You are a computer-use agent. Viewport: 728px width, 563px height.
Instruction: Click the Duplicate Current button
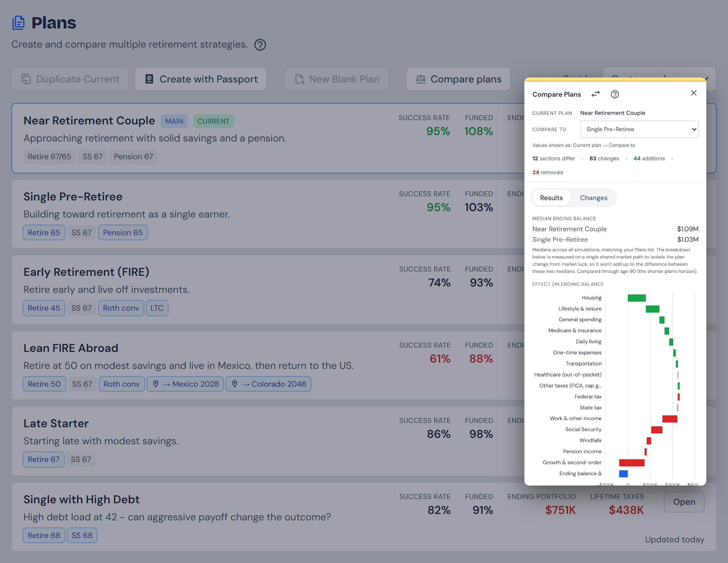70,79
